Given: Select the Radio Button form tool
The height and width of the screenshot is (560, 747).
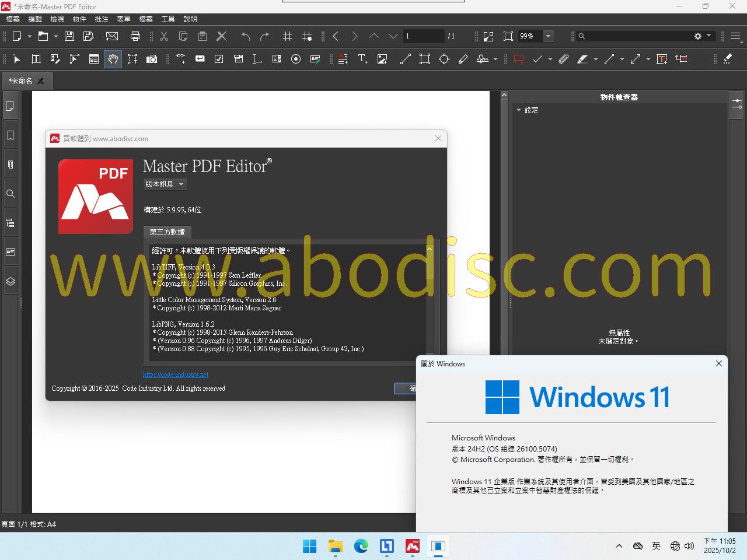Looking at the screenshot, I should click(x=296, y=59).
